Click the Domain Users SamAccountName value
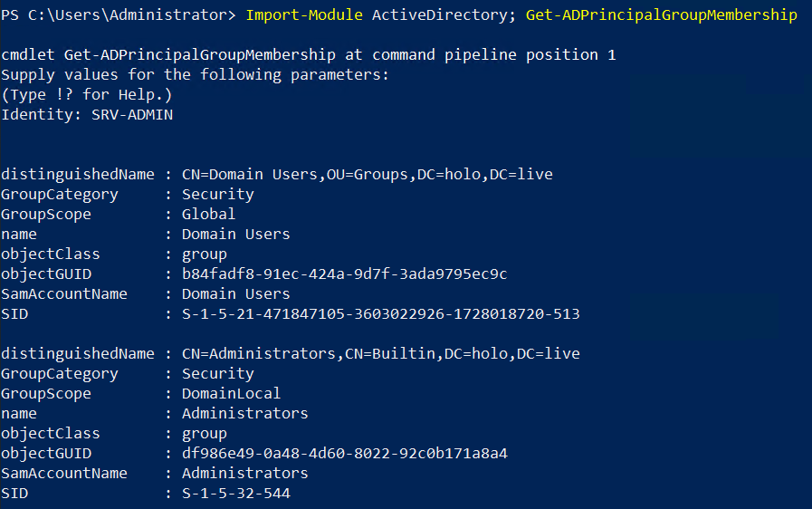This screenshot has height=509, width=812. tap(235, 293)
